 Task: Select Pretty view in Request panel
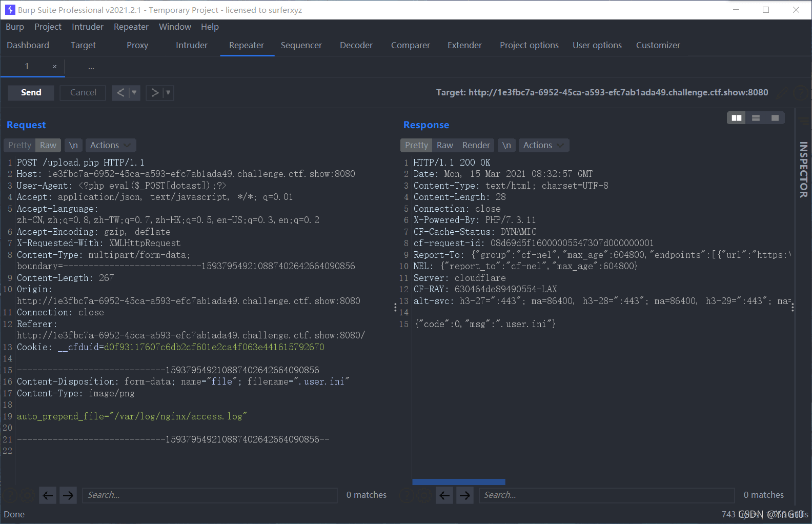pos(19,145)
